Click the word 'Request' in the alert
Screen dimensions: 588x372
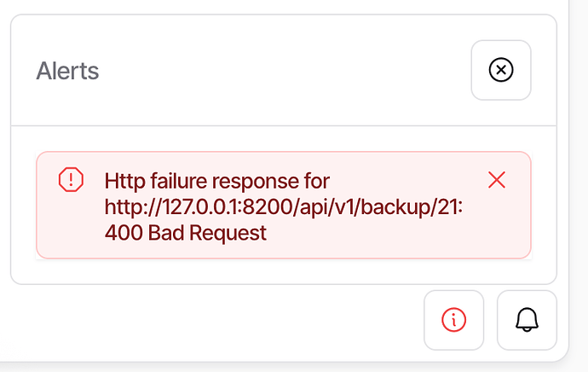click(x=228, y=234)
